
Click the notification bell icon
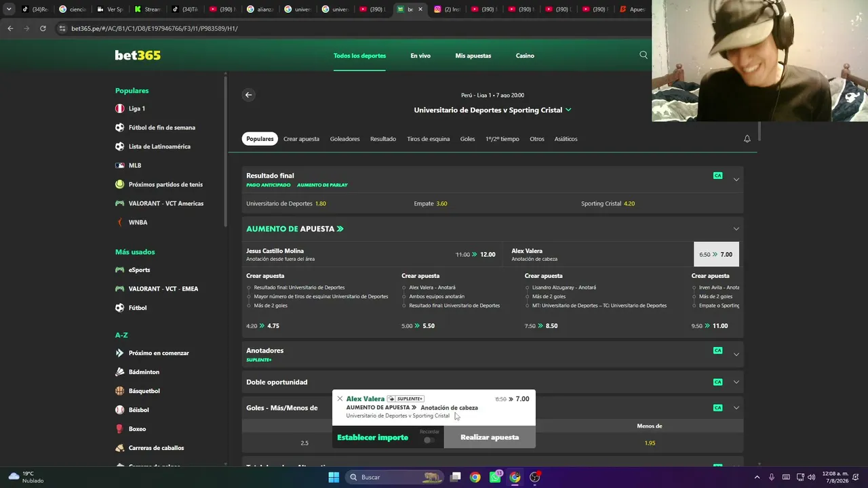coord(747,139)
